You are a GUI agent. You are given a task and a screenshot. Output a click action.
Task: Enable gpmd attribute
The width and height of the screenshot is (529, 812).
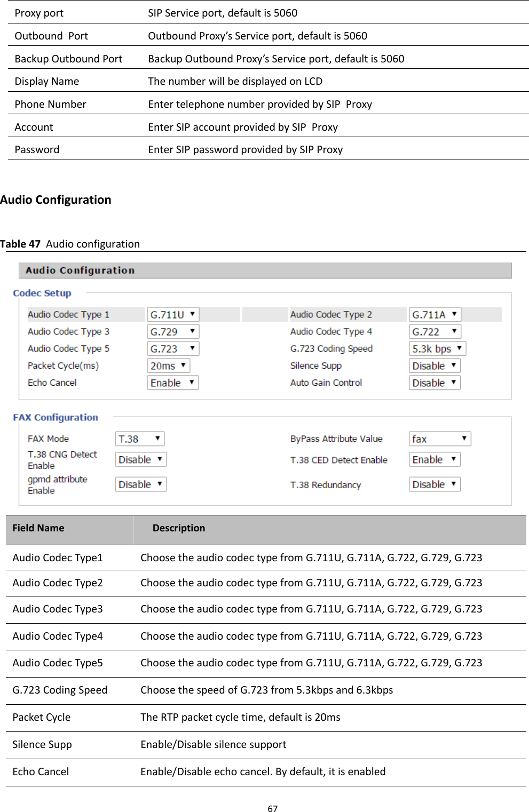pyautogui.click(x=140, y=484)
